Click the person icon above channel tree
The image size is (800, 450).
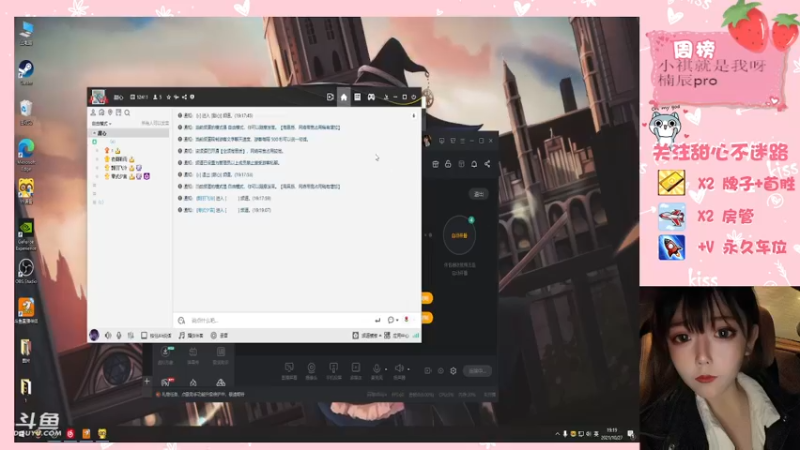click(93, 112)
